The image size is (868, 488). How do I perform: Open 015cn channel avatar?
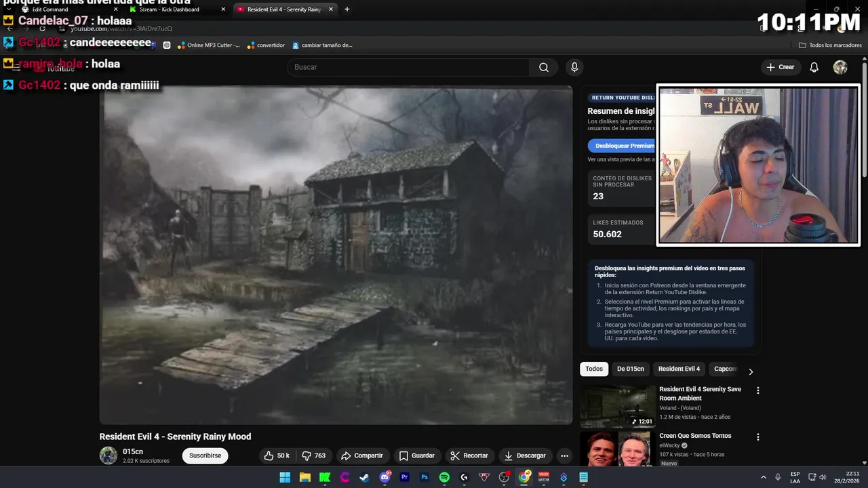(108, 455)
